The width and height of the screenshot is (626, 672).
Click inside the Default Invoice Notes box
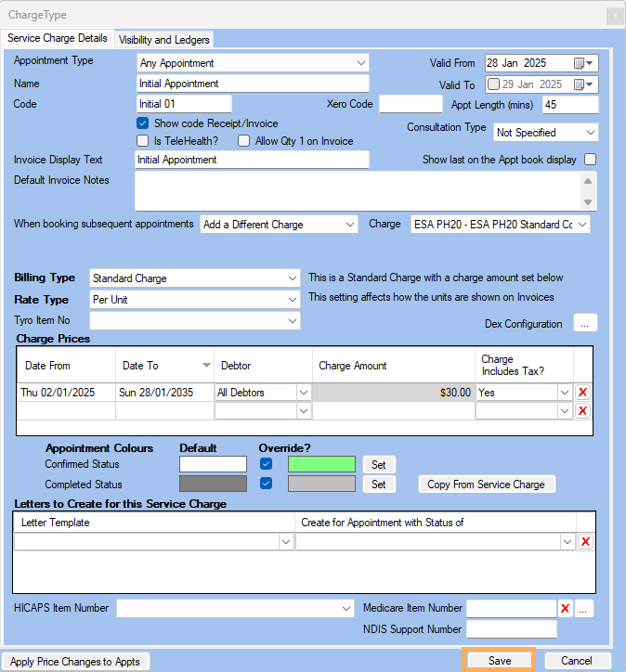(358, 191)
